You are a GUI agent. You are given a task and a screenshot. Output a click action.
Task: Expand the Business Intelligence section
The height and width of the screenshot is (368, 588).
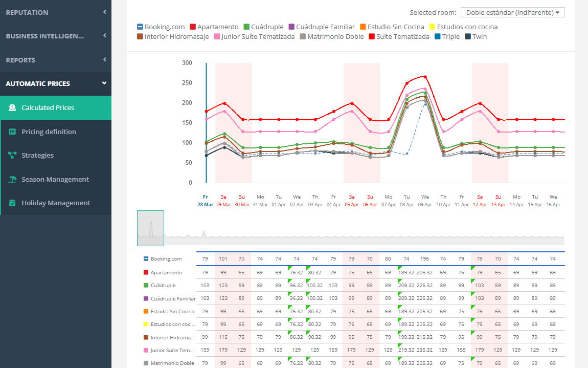55,36
